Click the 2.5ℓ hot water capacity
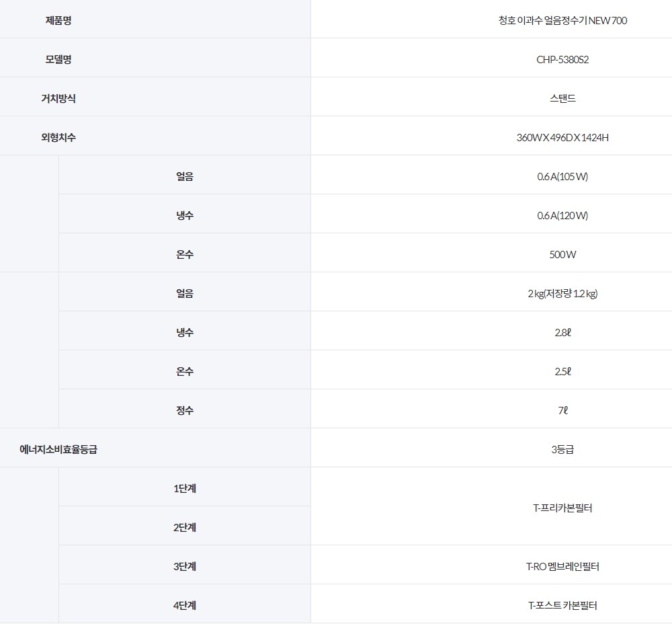The width and height of the screenshot is (672, 624). coord(562,371)
